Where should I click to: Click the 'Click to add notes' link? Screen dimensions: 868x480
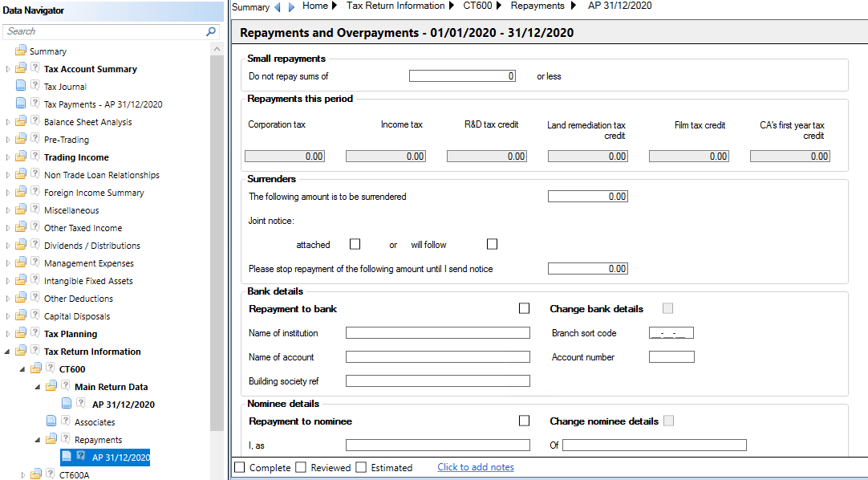click(x=476, y=467)
